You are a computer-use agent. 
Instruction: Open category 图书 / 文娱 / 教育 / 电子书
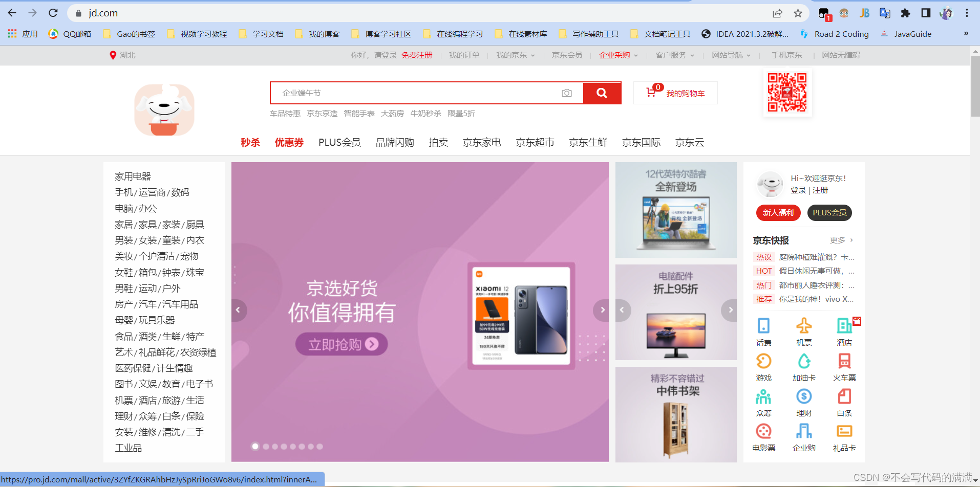click(x=164, y=384)
